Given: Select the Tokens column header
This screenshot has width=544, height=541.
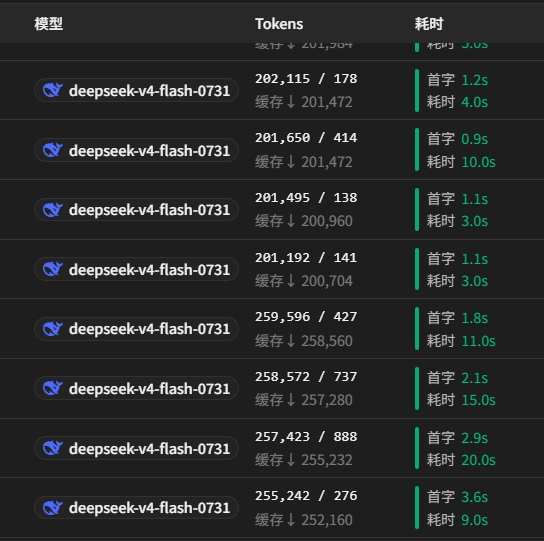Looking at the screenshot, I should pyautogui.click(x=279, y=24).
